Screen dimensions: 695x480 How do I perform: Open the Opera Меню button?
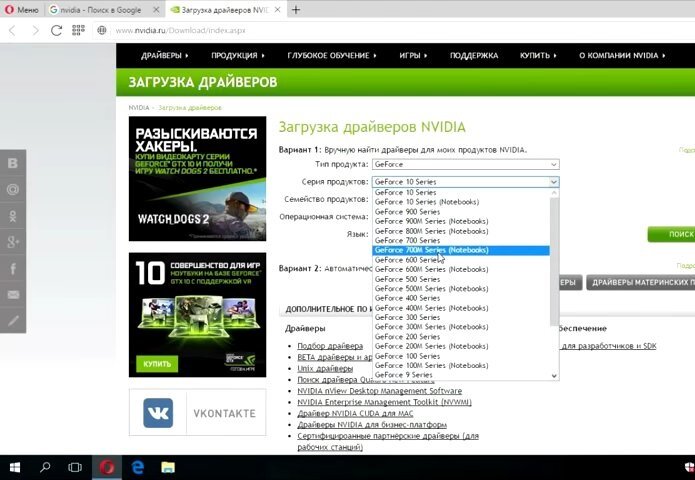coord(22,9)
